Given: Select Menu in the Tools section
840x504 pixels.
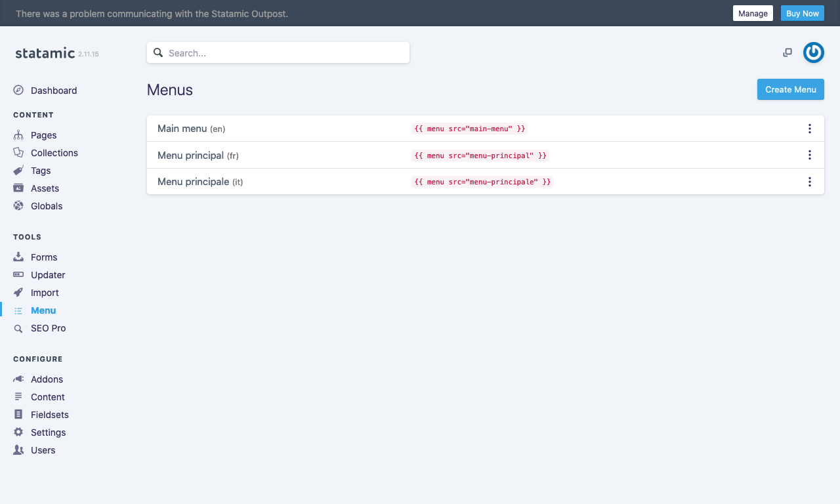Looking at the screenshot, I should (x=43, y=310).
